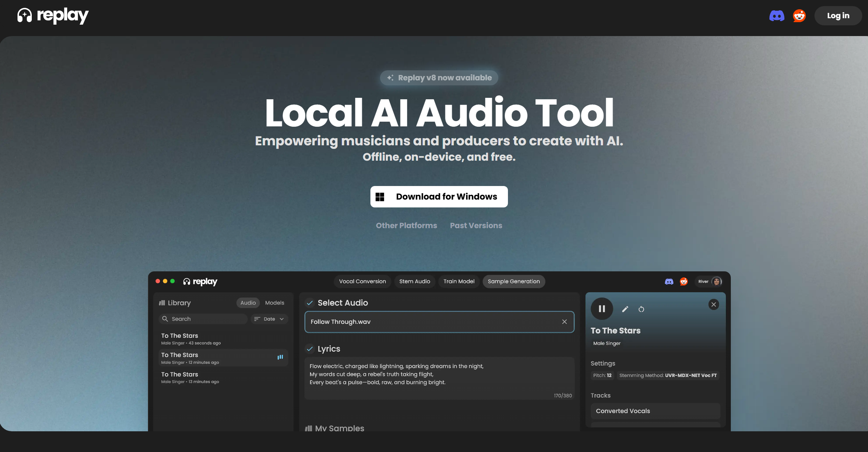Pause playback of To The Stars
Image resolution: width=868 pixels, height=452 pixels.
(602, 309)
